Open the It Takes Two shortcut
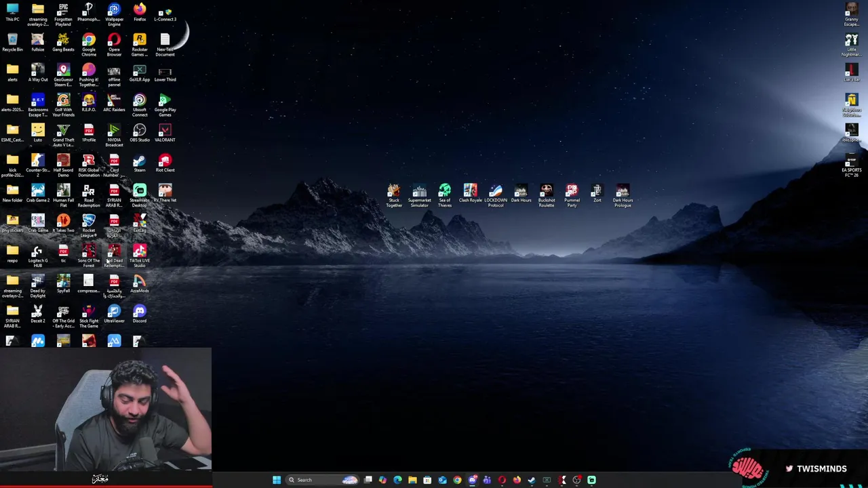The width and height of the screenshot is (868, 488). point(63,224)
